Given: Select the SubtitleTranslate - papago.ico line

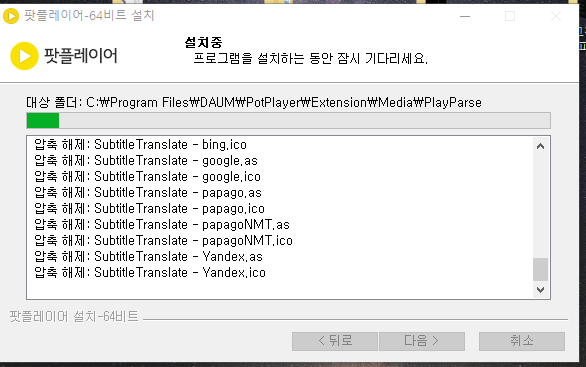Looking at the screenshot, I should pyautogui.click(x=149, y=209).
